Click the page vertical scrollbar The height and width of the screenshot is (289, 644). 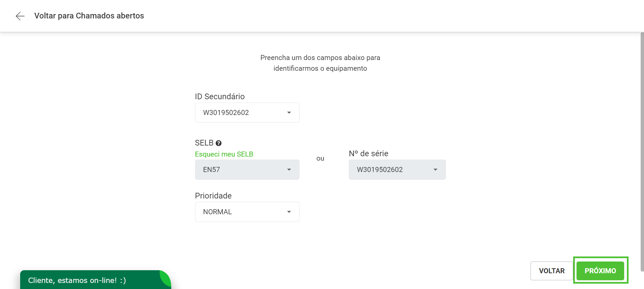642,152
